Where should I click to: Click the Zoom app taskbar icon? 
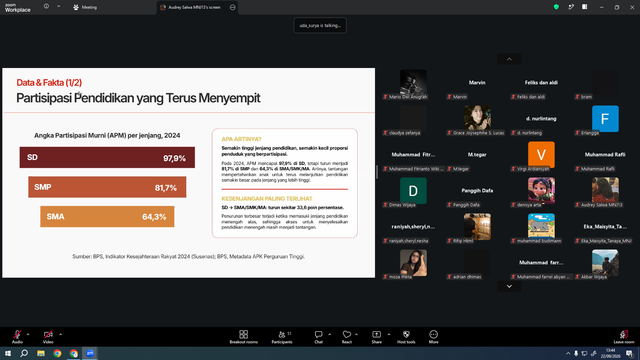pyautogui.click(x=90, y=353)
